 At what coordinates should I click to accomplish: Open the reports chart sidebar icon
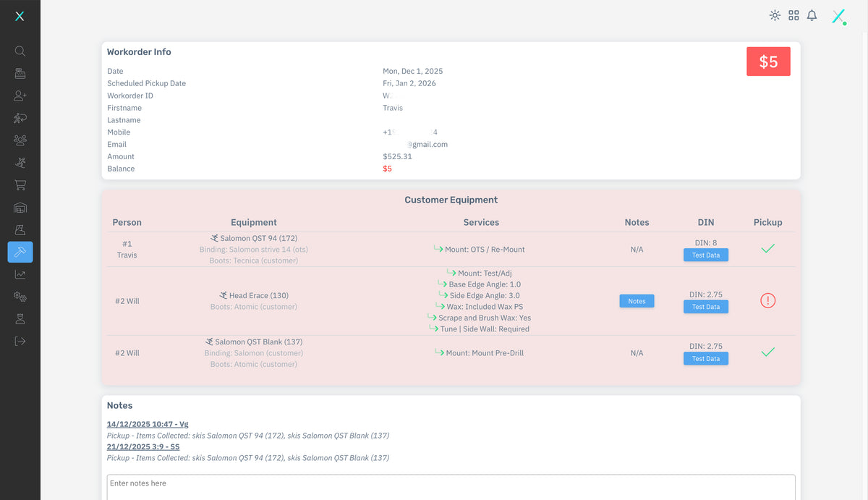click(20, 274)
